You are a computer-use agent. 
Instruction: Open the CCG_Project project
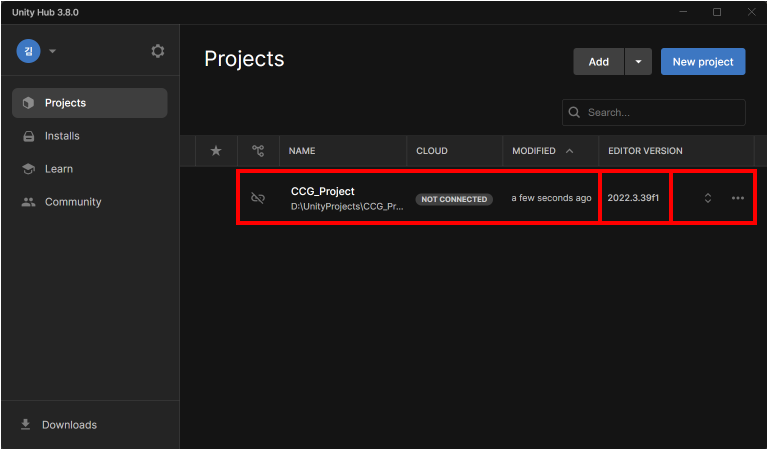[322, 191]
